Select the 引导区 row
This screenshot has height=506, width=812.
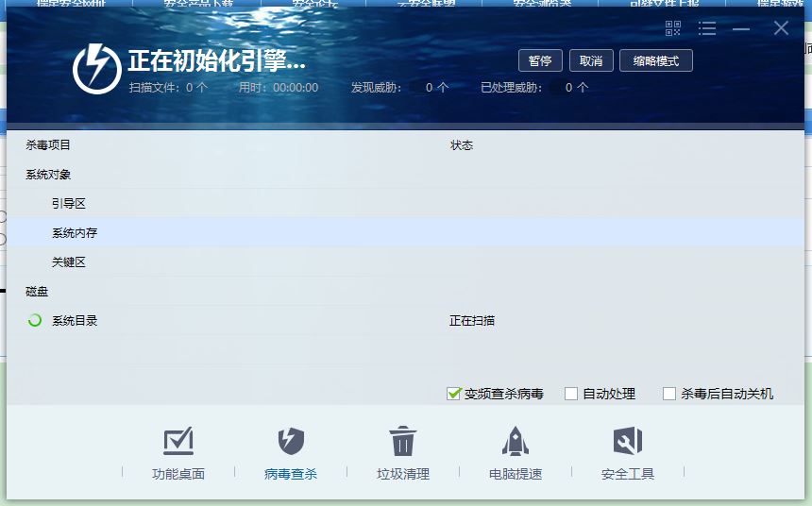tap(405, 204)
